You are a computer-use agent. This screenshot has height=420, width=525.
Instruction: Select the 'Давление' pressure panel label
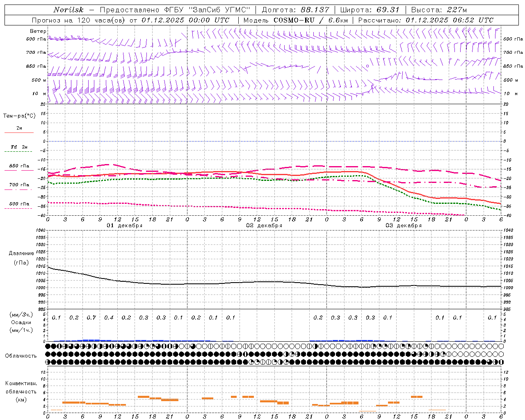click(x=21, y=253)
